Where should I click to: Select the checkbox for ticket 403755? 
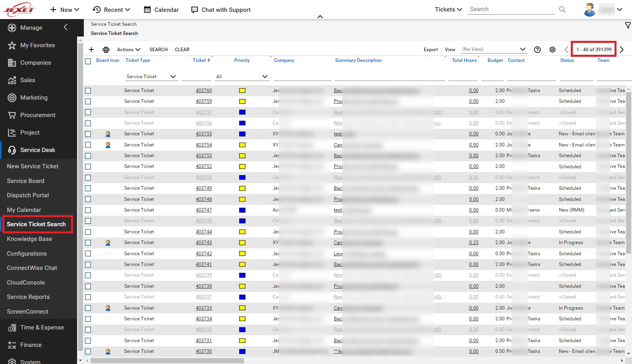[88, 134]
